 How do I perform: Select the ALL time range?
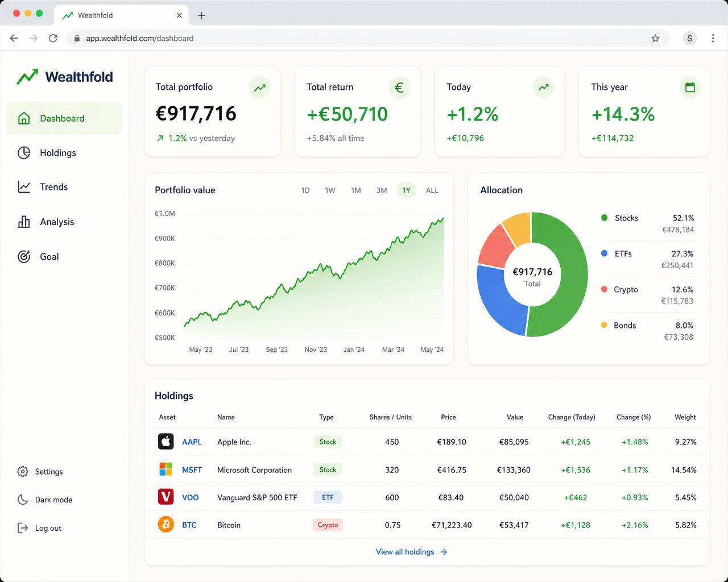(x=432, y=190)
